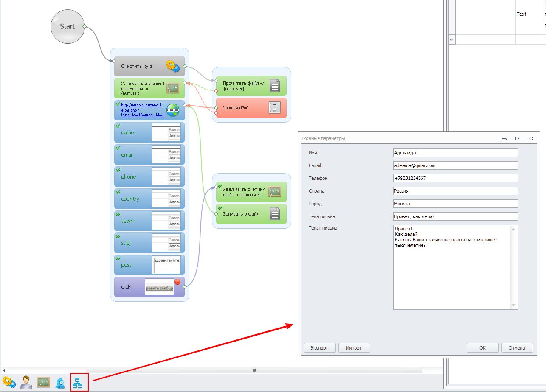Maximize the Входные параметры dialog
Screen dimensions: 546x392
coord(518,139)
